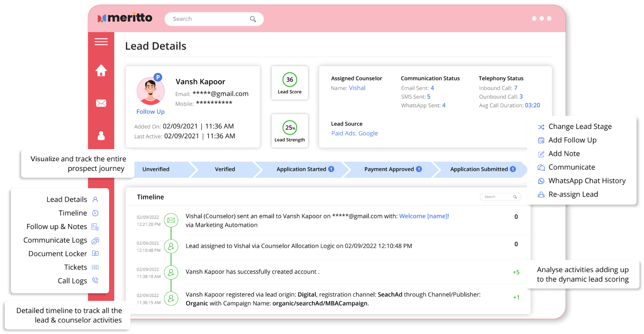
Task: Click the home icon in sidebar
Action: click(101, 71)
